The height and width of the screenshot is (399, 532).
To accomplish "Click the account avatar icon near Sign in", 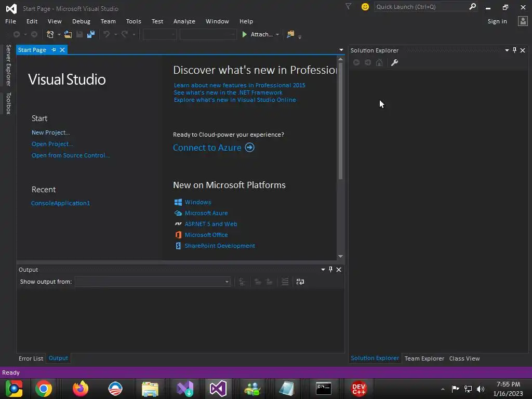I will pyautogui.click(x=523, y=21).
